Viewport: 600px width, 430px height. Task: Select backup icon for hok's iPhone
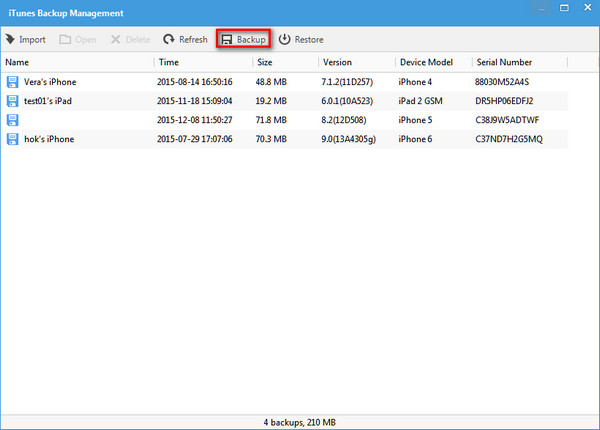13,139
